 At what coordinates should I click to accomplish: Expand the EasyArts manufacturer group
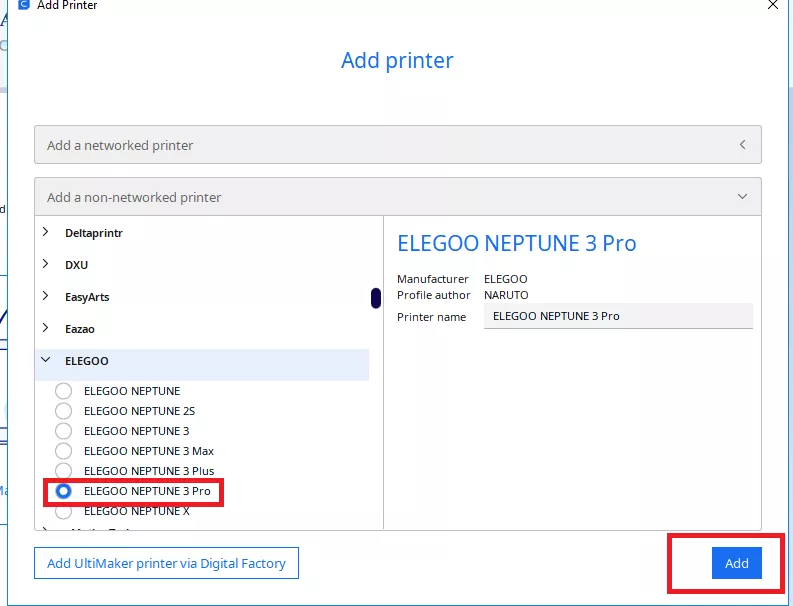click(46, 296)
